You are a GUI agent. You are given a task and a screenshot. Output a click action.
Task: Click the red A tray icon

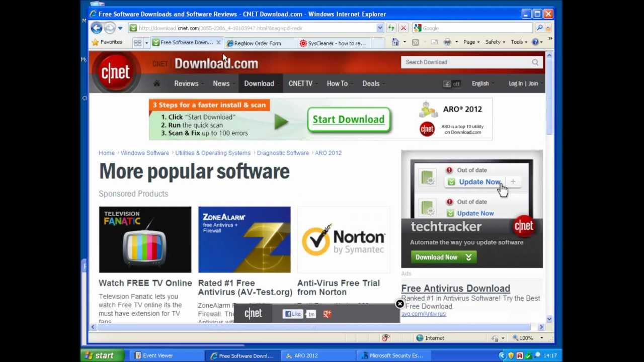tap(520, 355)
